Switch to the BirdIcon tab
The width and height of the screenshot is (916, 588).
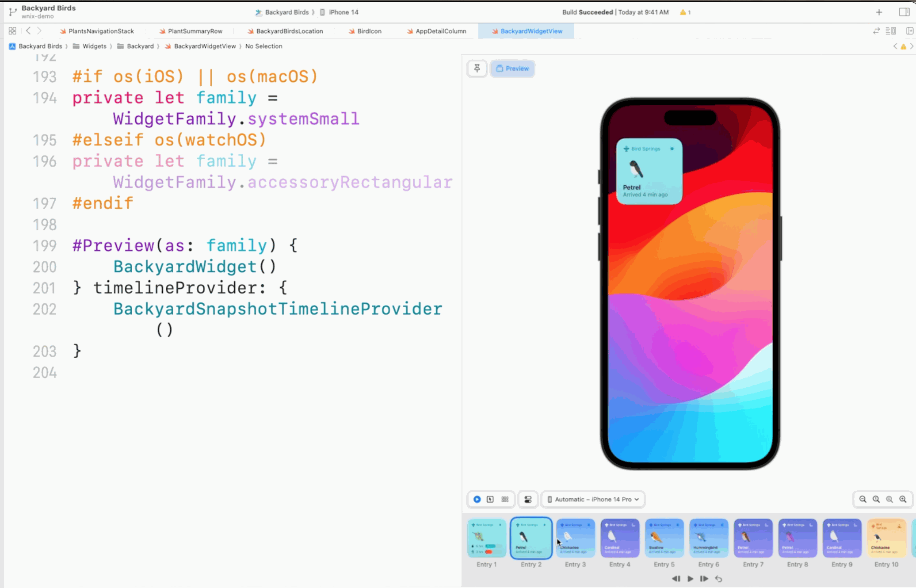pyautogui.click(x=368, y=31)
